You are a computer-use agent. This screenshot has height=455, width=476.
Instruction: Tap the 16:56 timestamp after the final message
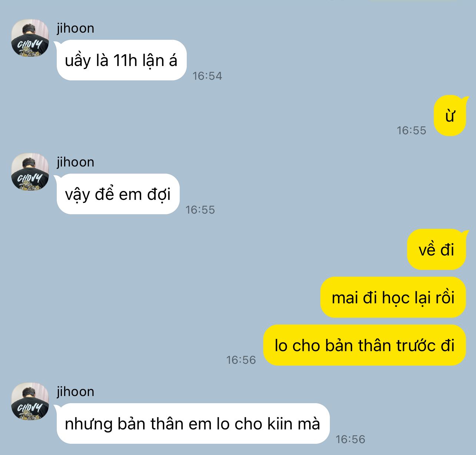(x=350, y=439)
